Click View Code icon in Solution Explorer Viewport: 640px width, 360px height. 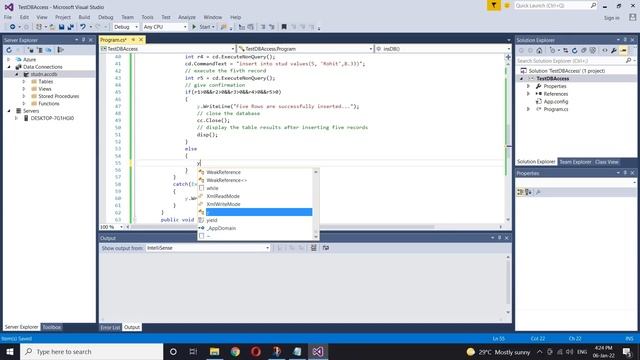(604, 51)
